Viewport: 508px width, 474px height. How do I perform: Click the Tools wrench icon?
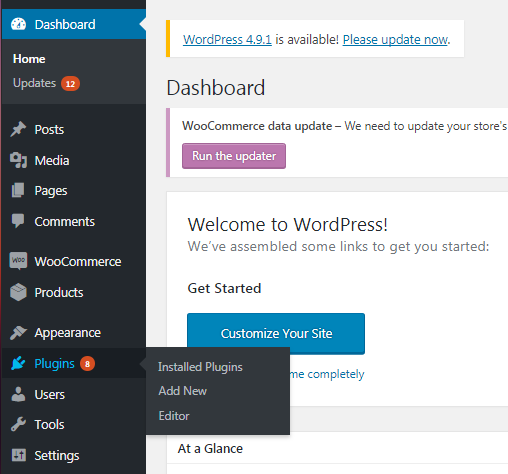pos(18,424)
